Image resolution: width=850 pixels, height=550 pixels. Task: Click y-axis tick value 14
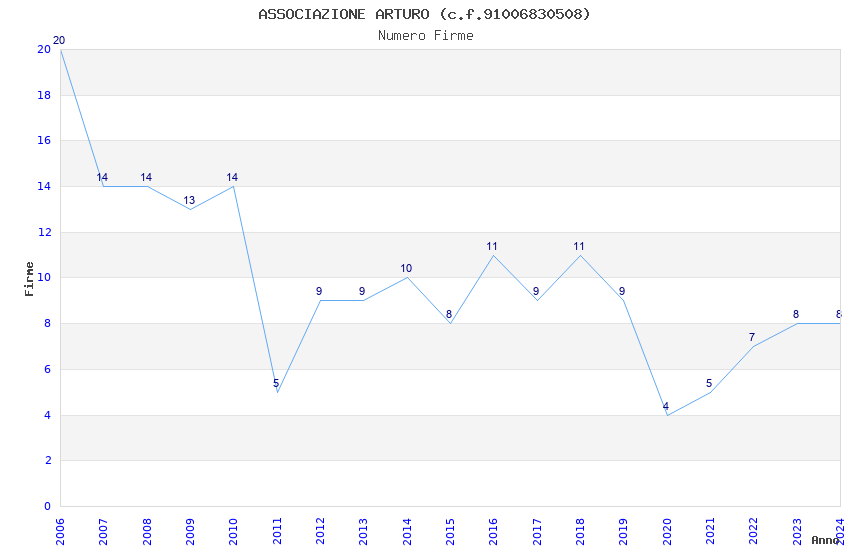coord(44,186)
